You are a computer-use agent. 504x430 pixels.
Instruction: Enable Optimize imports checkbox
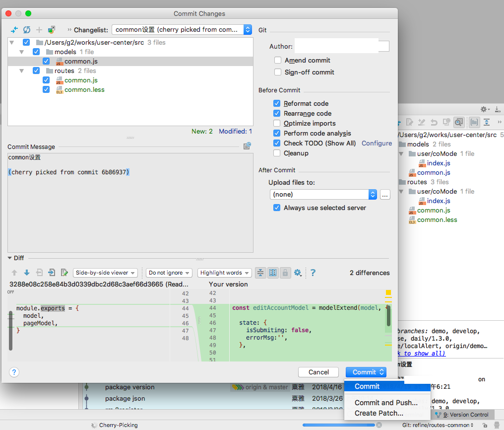[277, 123]
